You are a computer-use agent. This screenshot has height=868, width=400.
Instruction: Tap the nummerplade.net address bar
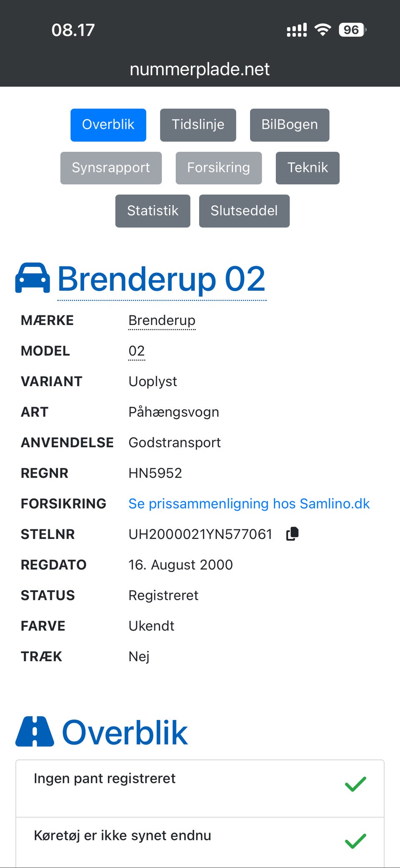pyautogui.click(x=200, y=69)
